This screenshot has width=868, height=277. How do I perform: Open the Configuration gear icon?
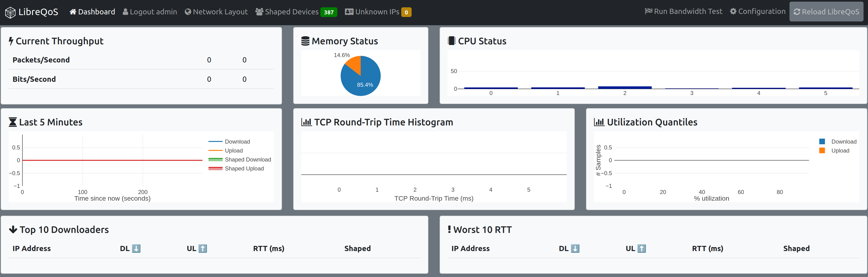[x=733, y=11]
